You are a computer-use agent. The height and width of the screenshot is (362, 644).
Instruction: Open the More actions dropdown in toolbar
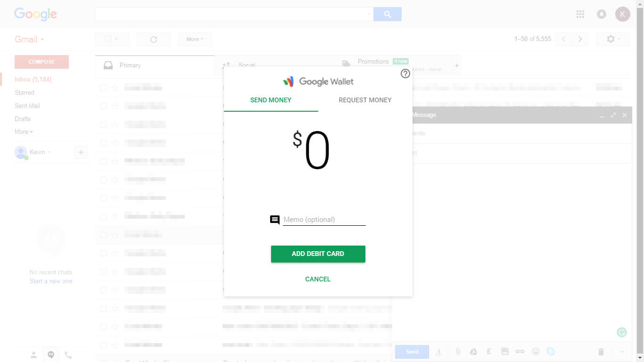pyautogui.click(x=195, y=40)
